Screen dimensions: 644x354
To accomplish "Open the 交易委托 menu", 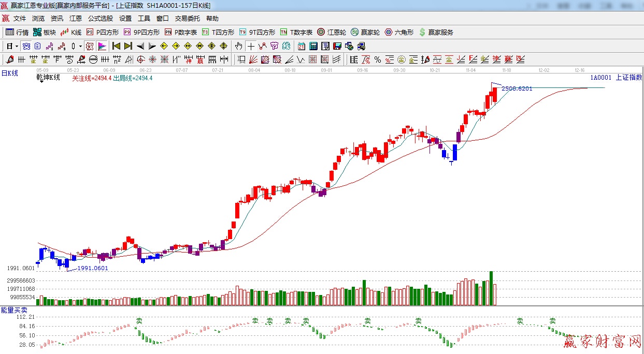I will 187,19.
